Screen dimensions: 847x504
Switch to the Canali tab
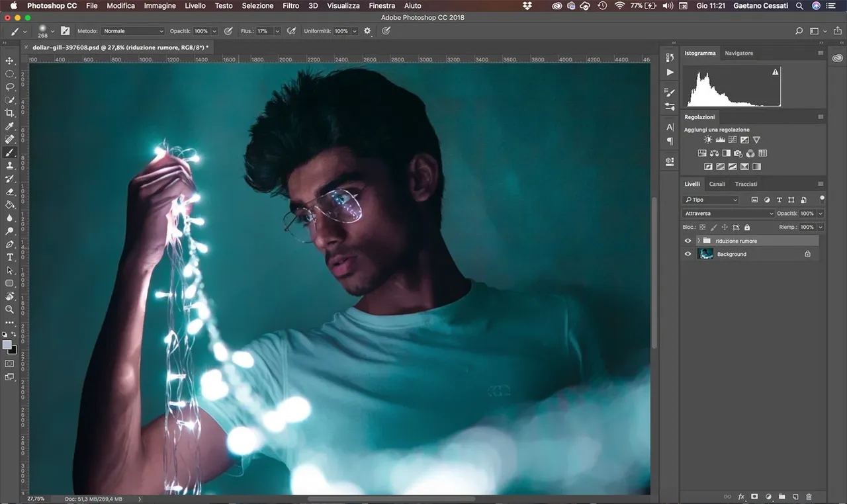(x=717, y=184)
